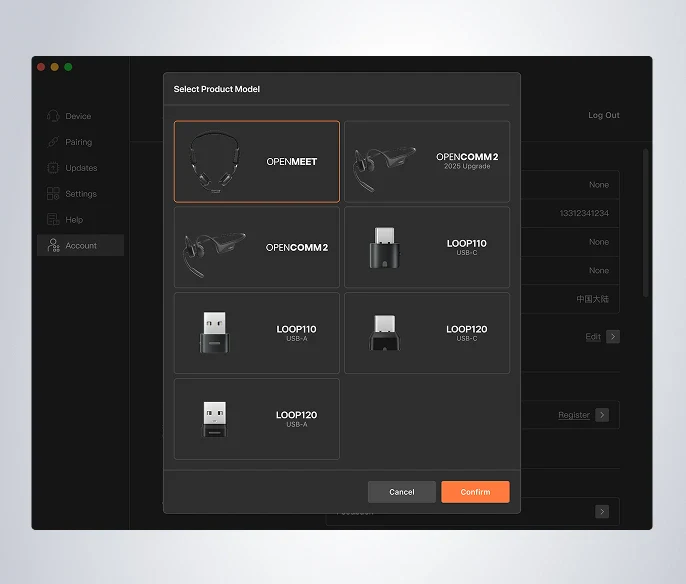Select LOOP110 USB-C dongle
The height and width of the screenshot is (584, 686).
coord(427,247)
